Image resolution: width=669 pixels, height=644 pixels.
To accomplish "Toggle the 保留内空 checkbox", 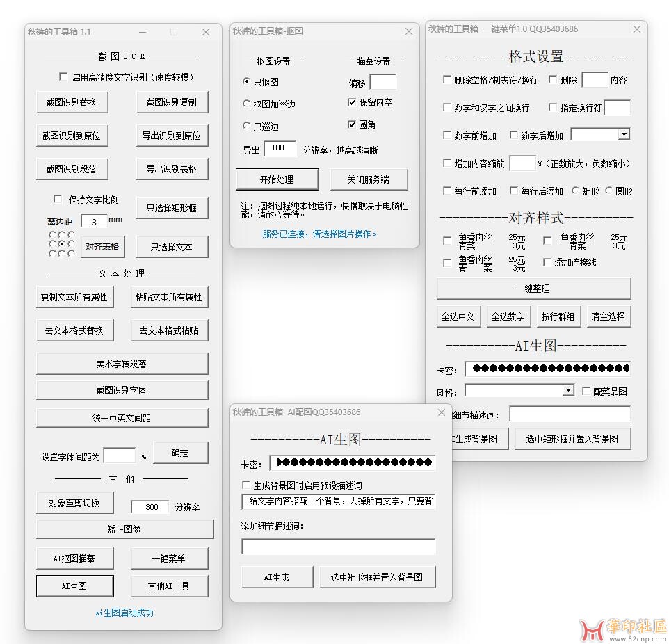I will [x=352, y=102].
